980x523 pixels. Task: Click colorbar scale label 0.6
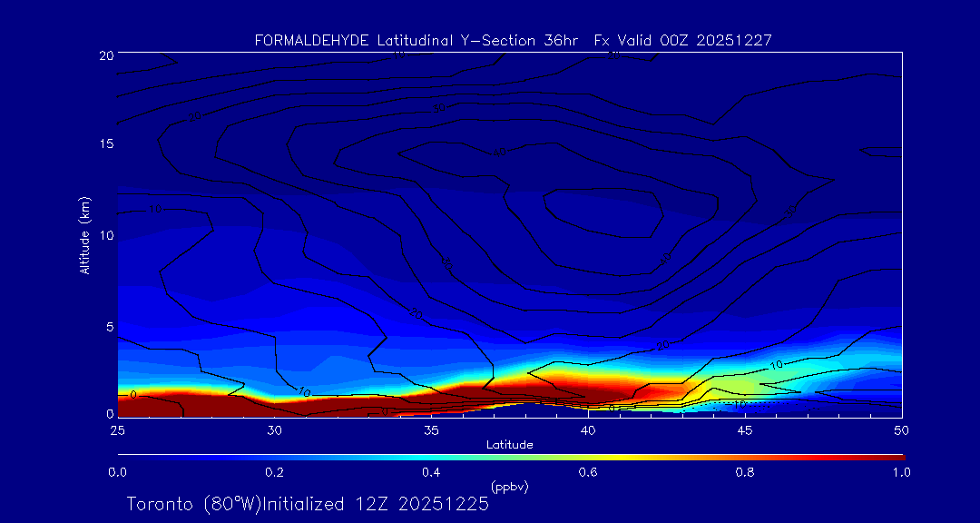[x=589, y=472]
